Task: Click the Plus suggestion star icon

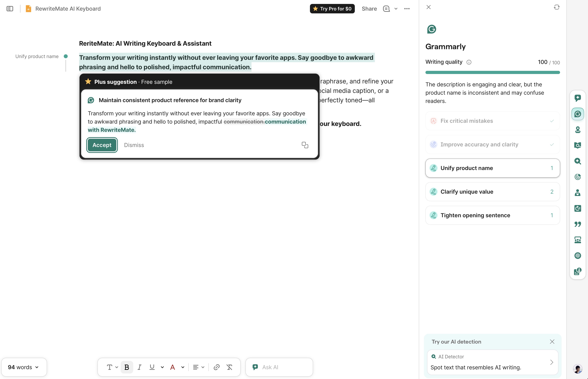Action: [88, 81]
